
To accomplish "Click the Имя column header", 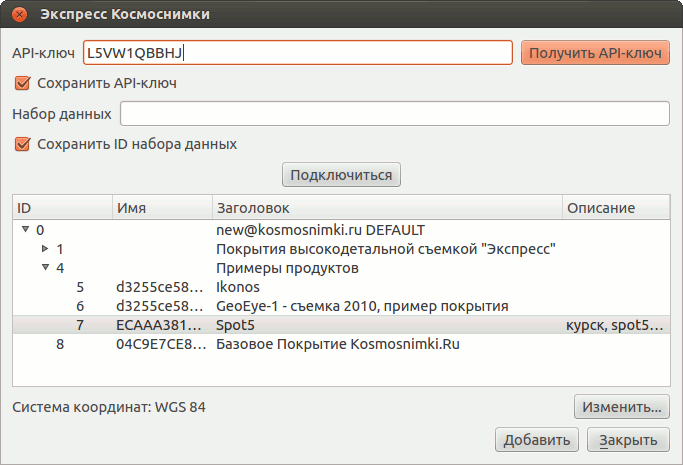I will [x=161, y=208].
